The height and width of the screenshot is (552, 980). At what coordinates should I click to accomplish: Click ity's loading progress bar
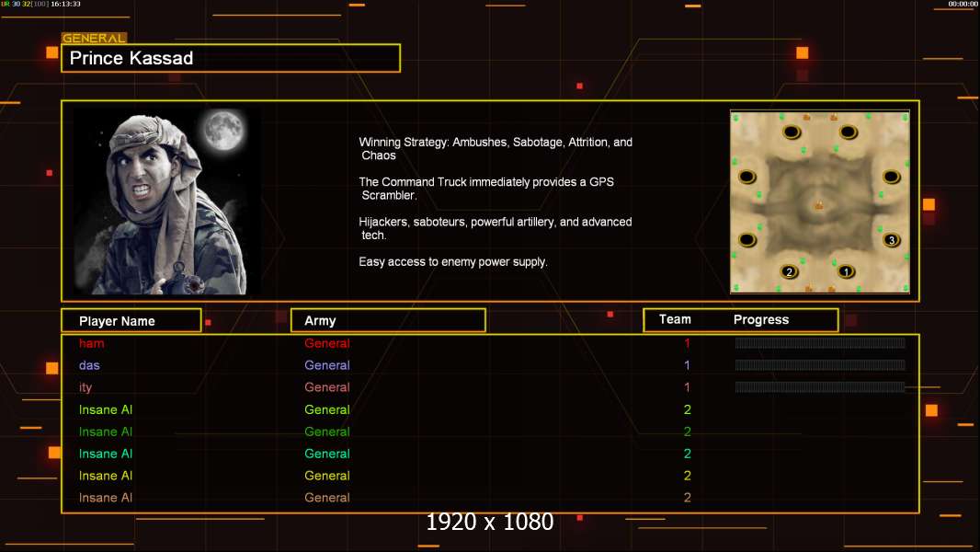(x=819, y=387)
